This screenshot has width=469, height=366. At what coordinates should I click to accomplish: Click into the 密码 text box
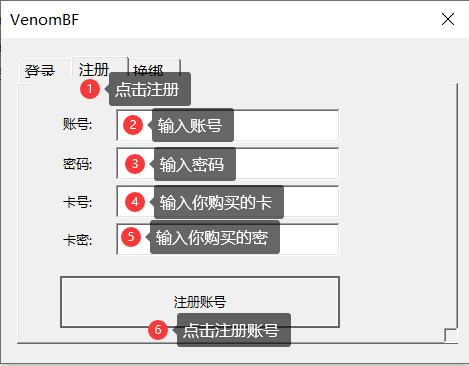pyautogui.click(x=228, y=163)
